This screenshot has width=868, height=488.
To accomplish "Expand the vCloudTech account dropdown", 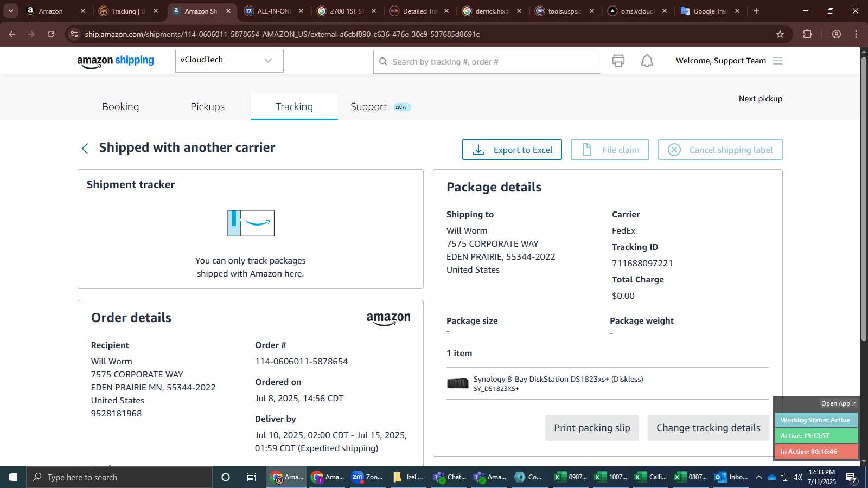I will [x=229, y=60].
